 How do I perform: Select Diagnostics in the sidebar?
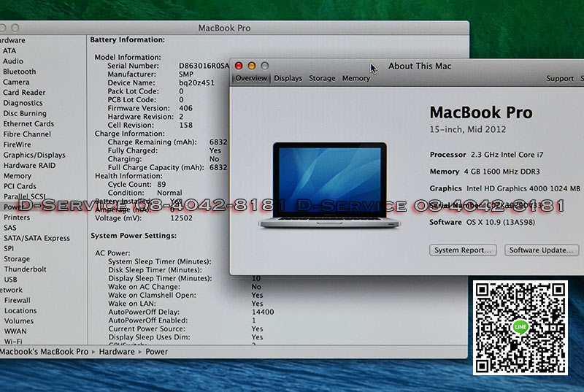23,103
